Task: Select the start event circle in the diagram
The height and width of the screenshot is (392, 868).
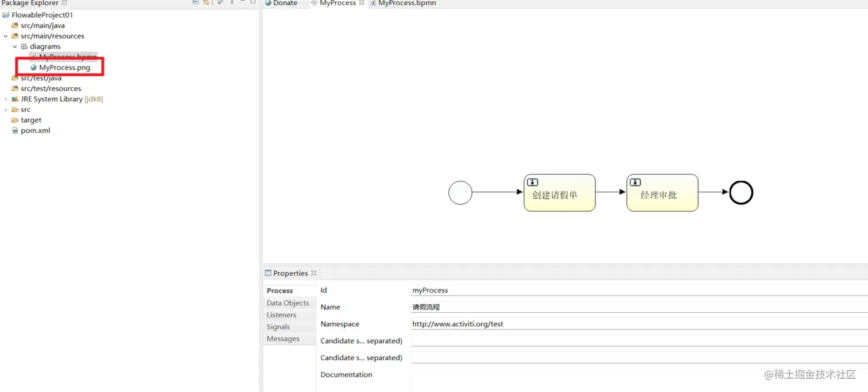Action: pos(460,193)
